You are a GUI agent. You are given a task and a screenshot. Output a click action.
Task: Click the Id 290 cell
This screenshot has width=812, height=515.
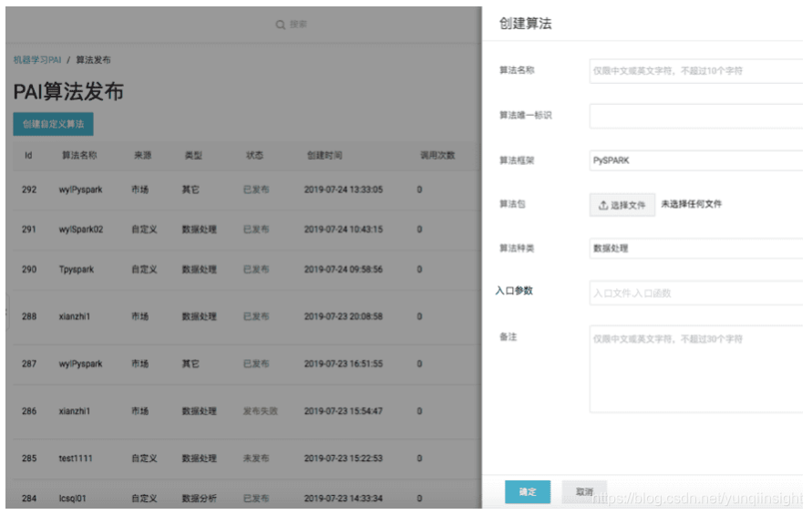(29, 270)
